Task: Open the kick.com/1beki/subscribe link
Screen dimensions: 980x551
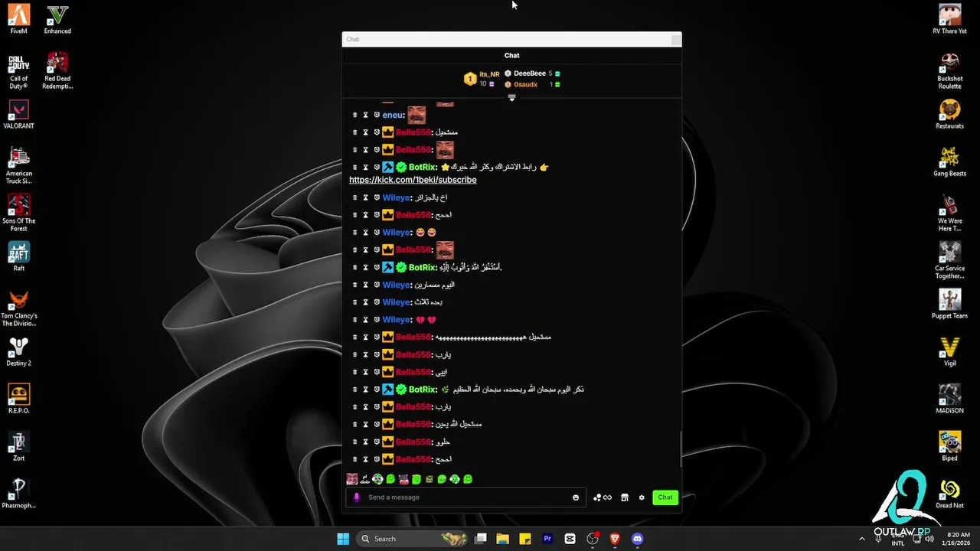Action: coord(413,180)
